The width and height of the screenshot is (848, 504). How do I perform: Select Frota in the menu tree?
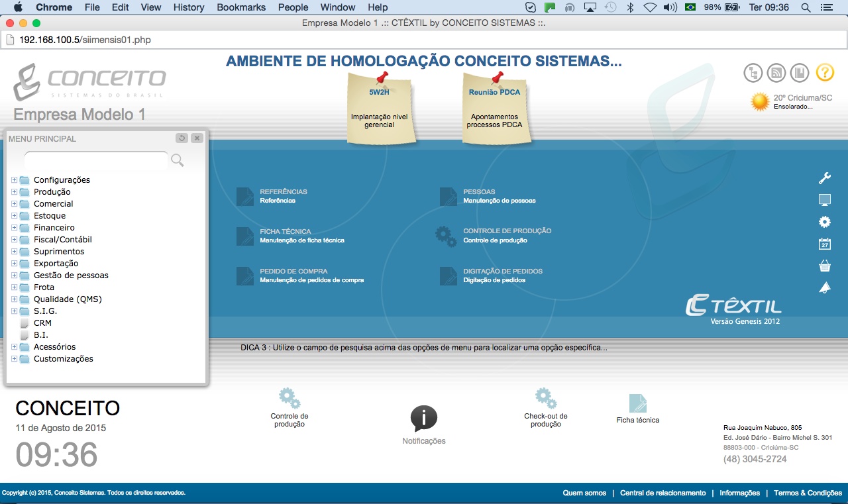coord(44,287)
